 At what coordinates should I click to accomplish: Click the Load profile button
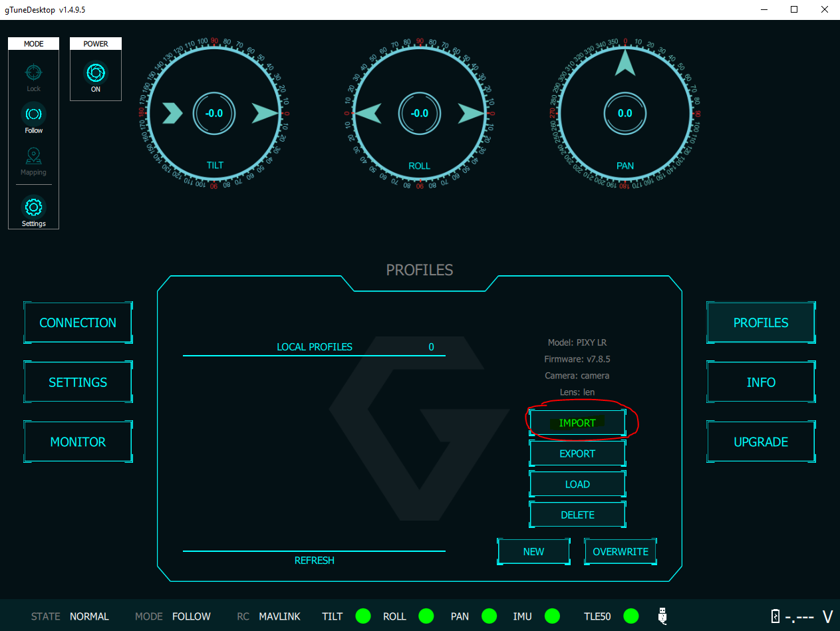click(577, 484)
